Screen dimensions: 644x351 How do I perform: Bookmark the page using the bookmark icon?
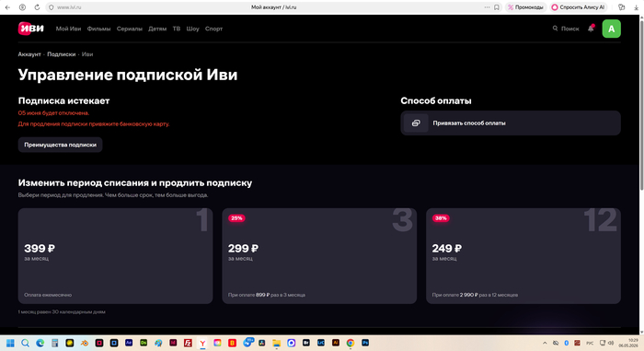coord(497,7)
